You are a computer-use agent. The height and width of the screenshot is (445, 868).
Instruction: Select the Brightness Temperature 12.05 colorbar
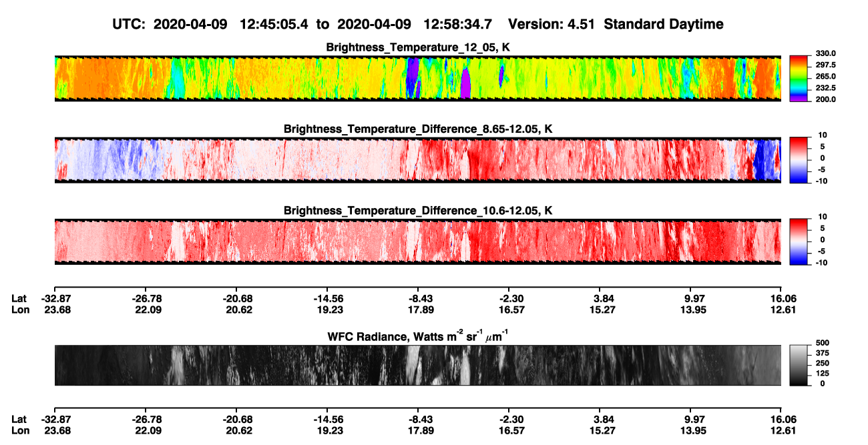pyautogui.click(x=800, y=78)
